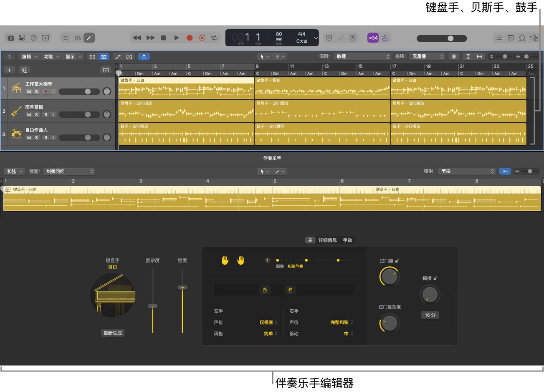Switch to grid view icon in Tracks toolbar

click(x=93, y=57)
